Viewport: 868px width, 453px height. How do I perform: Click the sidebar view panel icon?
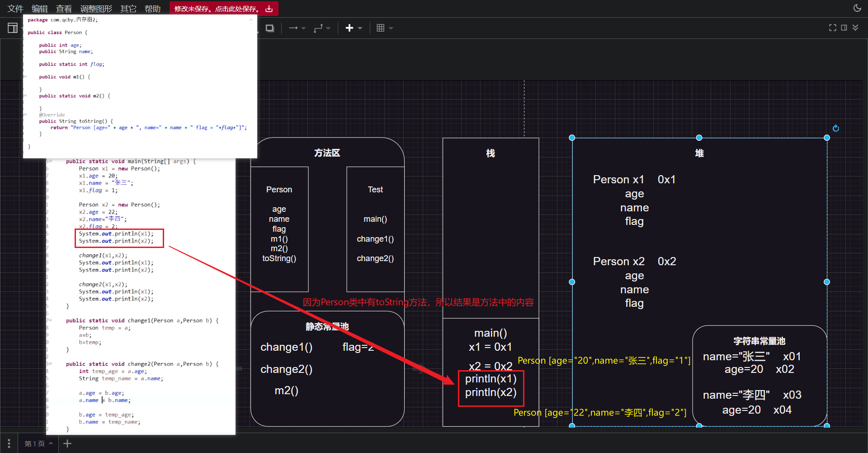(13, 28)
